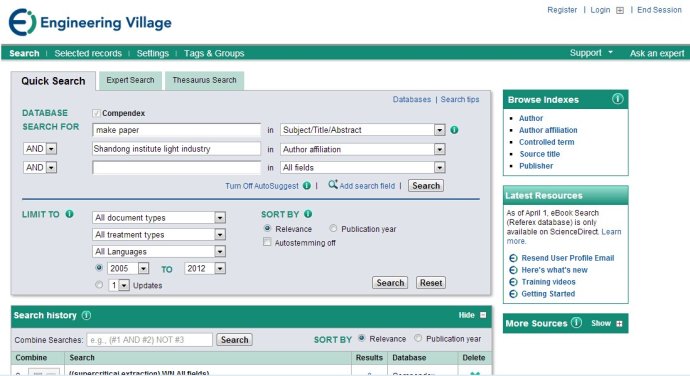Click arrow icon beside Getting Started
The image size is (690, 376).
click(513, 294)
